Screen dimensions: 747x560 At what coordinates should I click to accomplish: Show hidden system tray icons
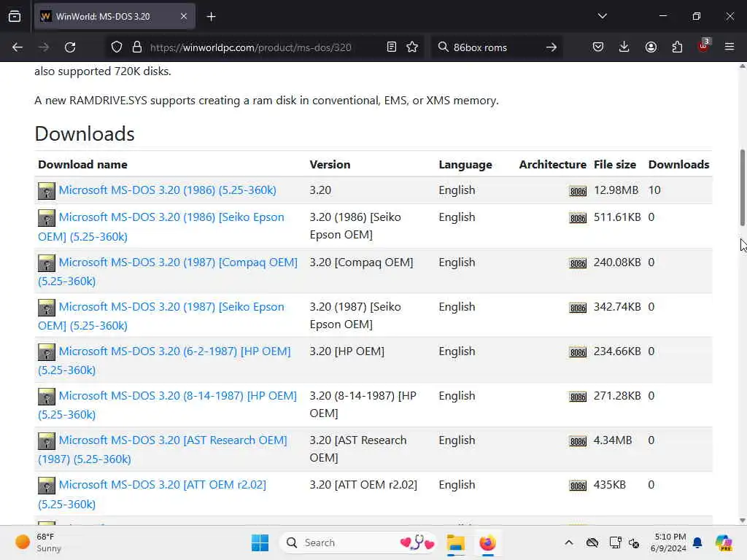(x=569, y=542)
